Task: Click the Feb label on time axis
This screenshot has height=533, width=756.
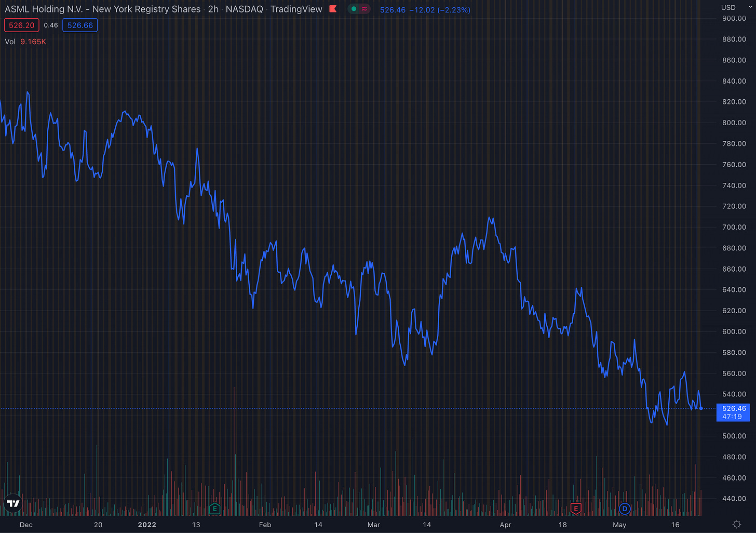Action: (265, 525)
